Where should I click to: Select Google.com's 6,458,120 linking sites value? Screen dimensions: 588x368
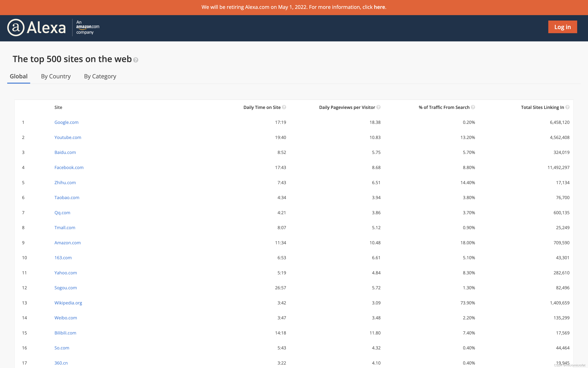(560, 122)
